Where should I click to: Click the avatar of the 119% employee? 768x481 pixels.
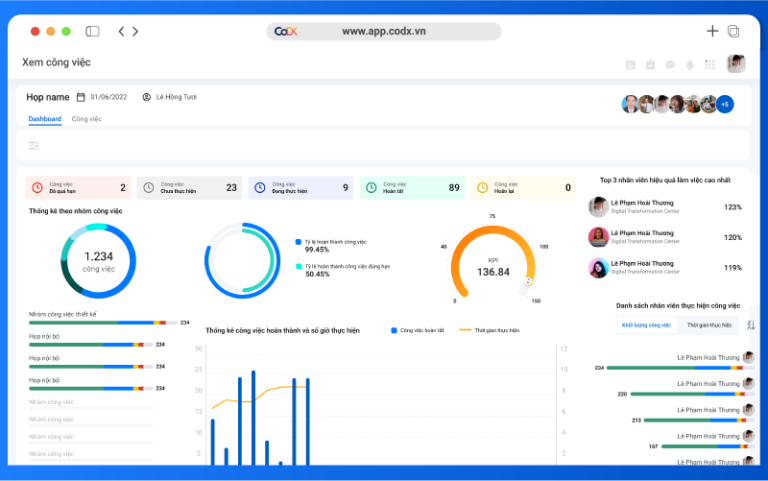pos(598,267)
